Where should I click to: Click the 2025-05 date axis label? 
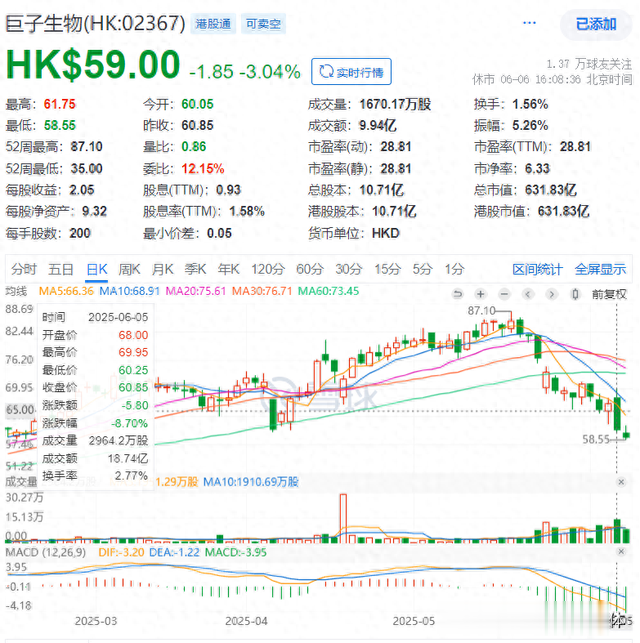[x=414, y=621]
